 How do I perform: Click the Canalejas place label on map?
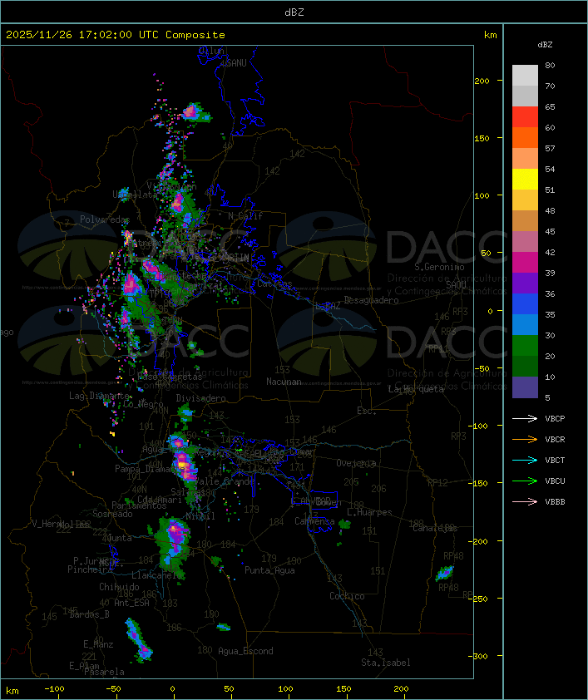coord(435,528)
